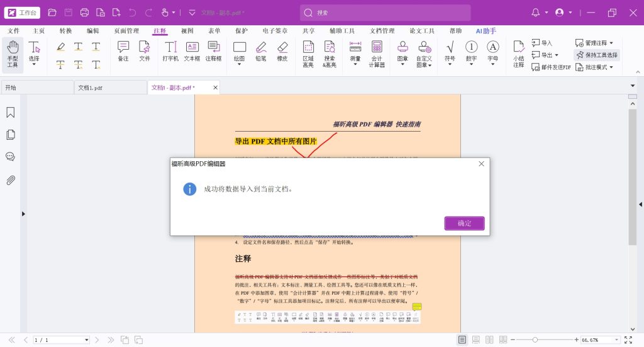Click the notification bell icon
The width and height of the screenshot is (644, 347).
tap(536, 13)
